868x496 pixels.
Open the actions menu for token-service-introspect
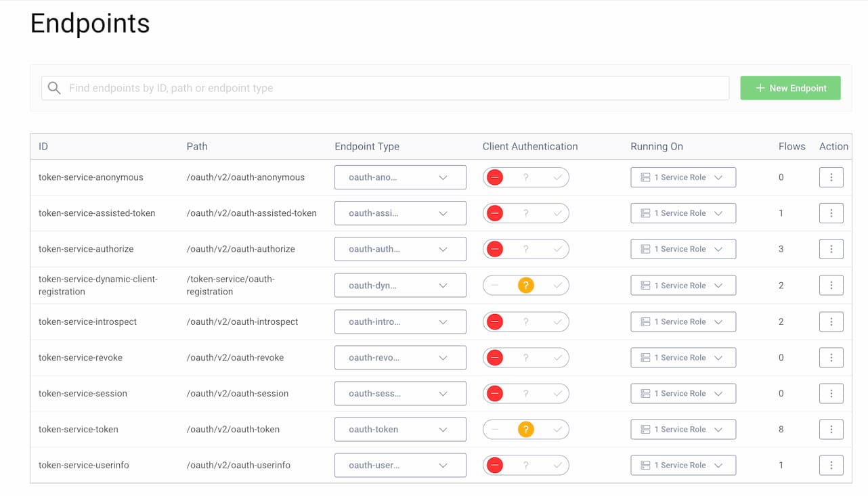coord(831,321)
